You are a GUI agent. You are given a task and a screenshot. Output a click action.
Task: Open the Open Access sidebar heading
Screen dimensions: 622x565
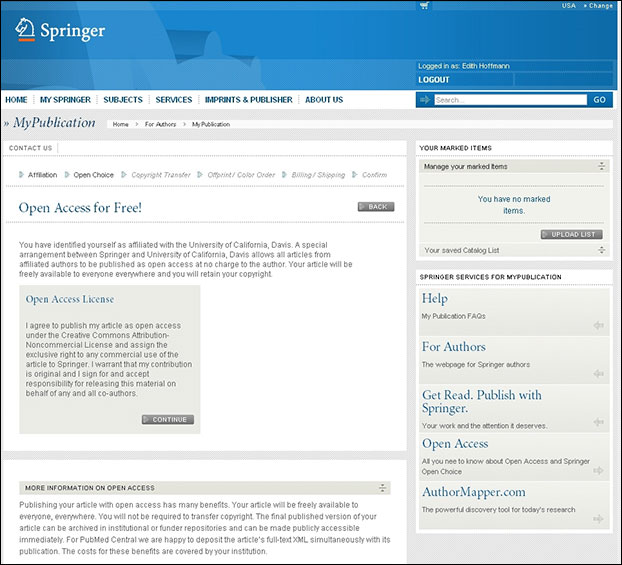tap(455, 444)
